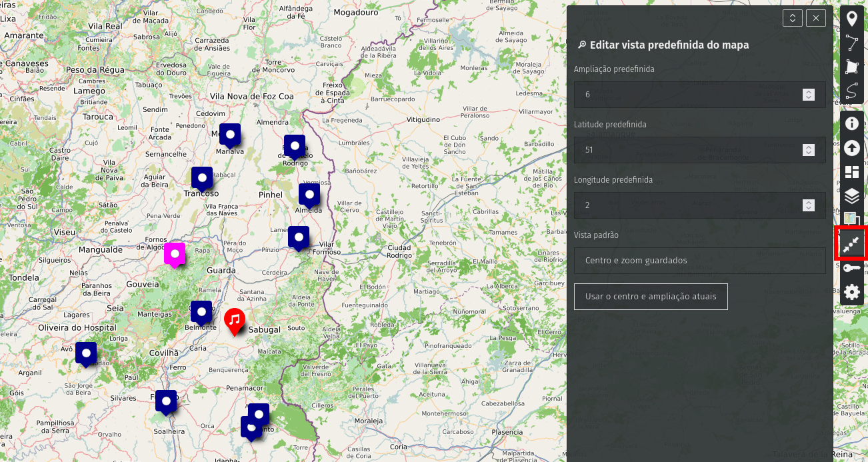
Task: Click the blue marker at Fundão
Action: pyautogui.click(x=166, y=402)
